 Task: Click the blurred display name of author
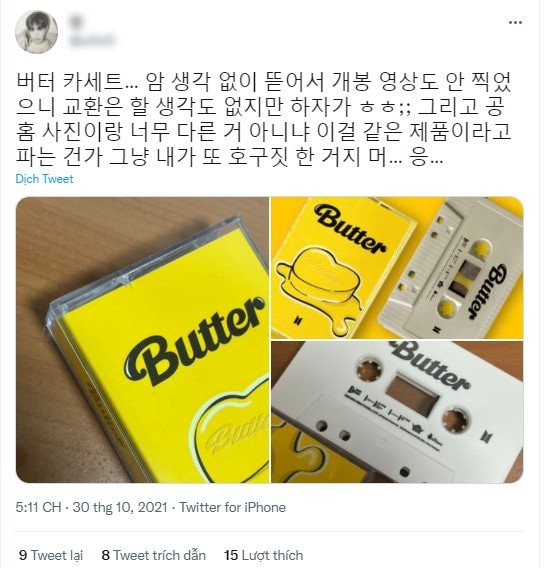pos(78,22)
